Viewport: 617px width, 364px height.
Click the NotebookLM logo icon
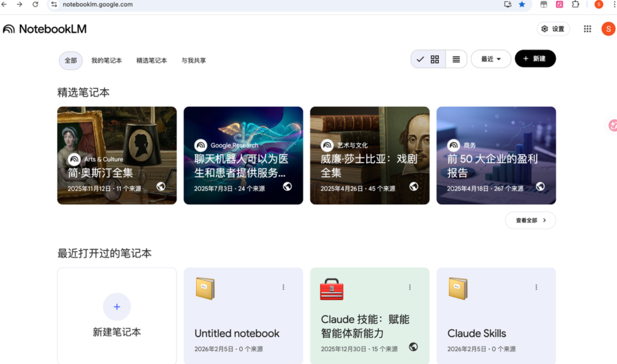click(9, 29)
